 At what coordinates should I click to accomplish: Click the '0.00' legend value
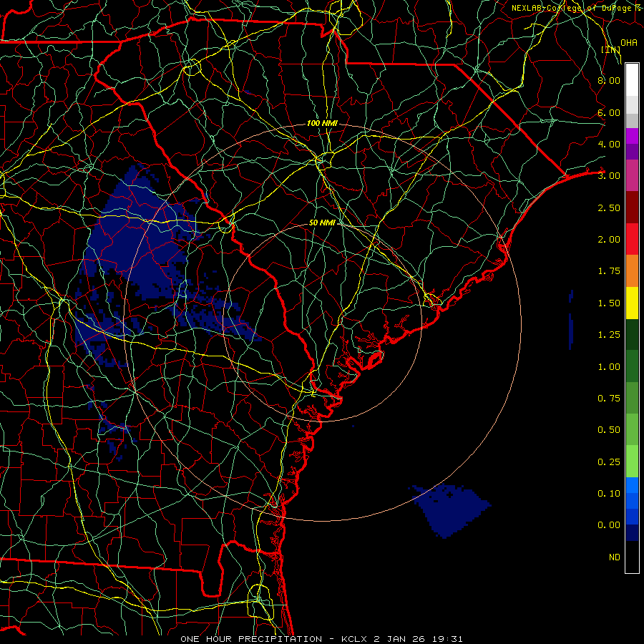pyautogui.click(x=609, y=525)
